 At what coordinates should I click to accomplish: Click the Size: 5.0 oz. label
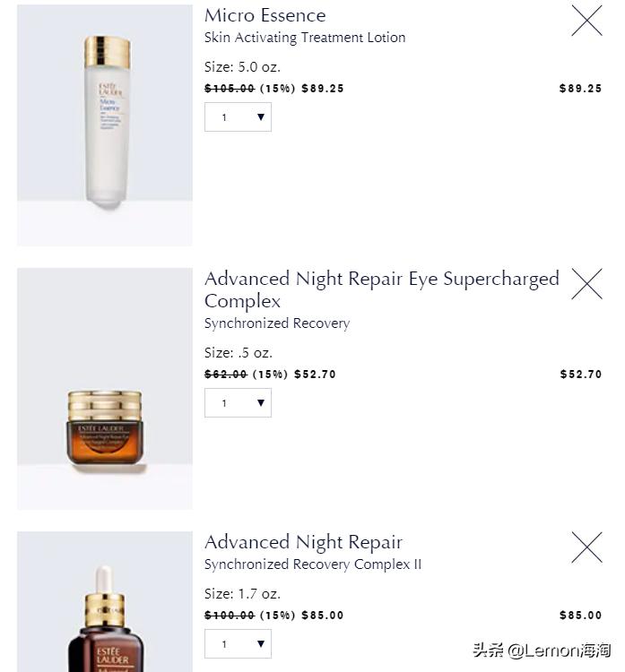point(242,67)
